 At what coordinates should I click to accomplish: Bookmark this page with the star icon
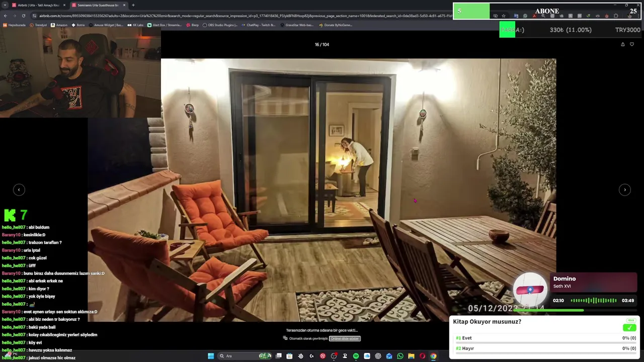[x=504, y=16]
